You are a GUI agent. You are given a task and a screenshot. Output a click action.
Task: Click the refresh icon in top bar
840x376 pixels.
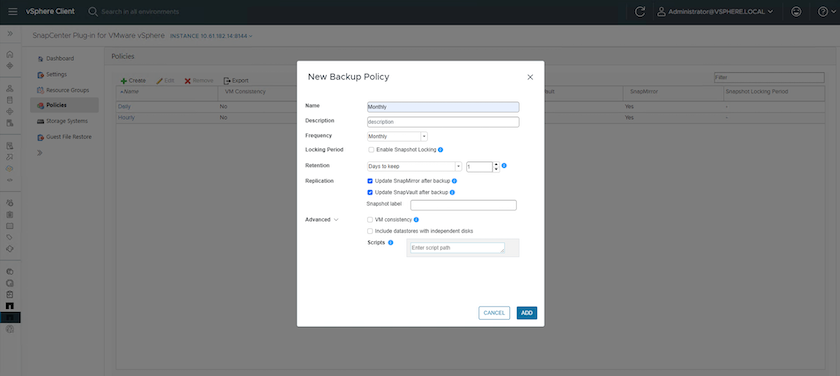tap(639, 11)
